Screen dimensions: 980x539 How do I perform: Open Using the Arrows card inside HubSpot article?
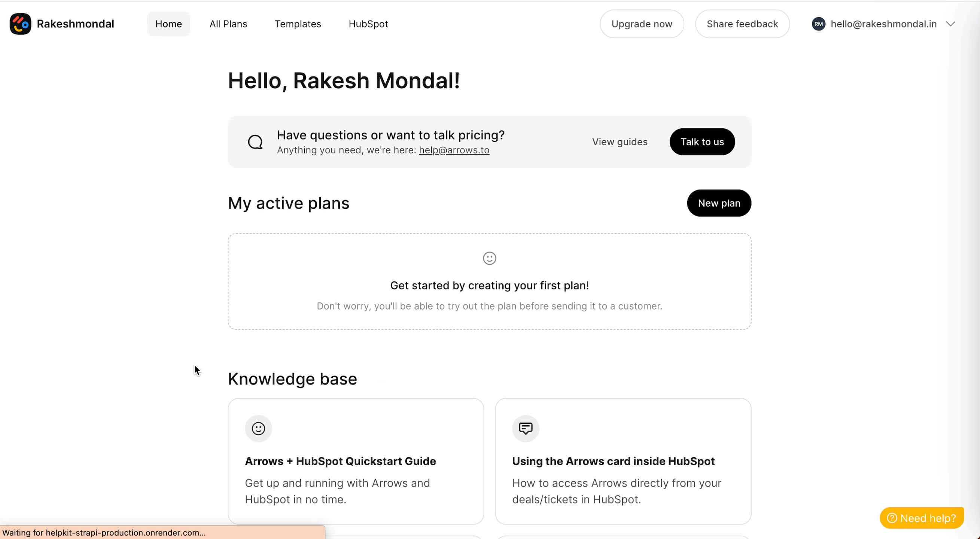pyautogui.click(x=613, y=461)
